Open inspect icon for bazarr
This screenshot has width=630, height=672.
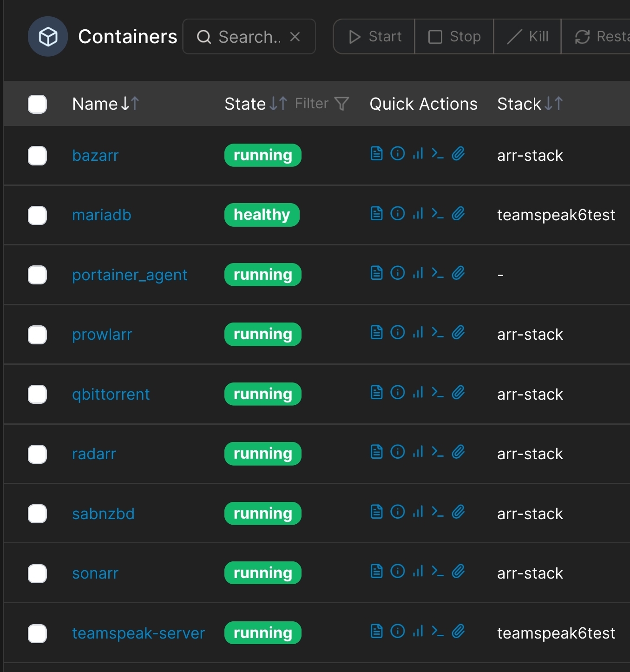tap(398, 153)
